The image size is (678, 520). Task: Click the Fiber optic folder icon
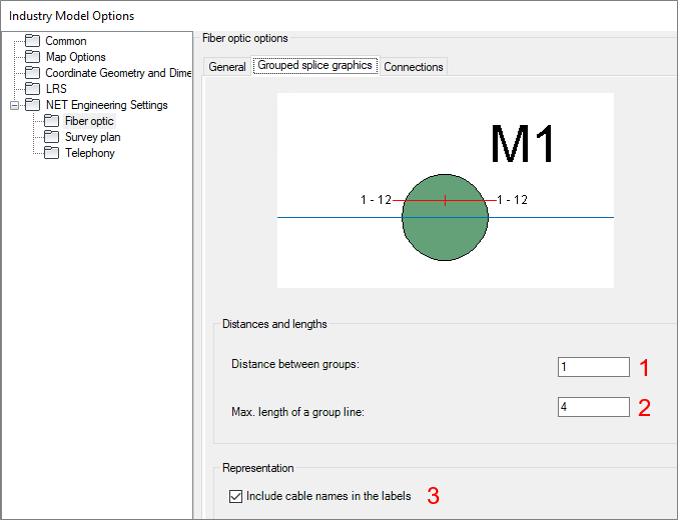53,121
